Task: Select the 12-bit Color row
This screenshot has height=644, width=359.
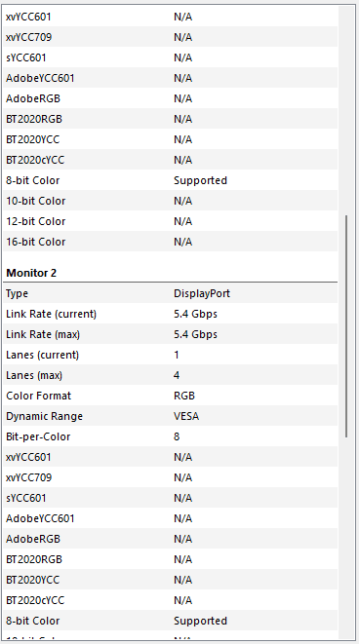Action: [x=171, y=221]
